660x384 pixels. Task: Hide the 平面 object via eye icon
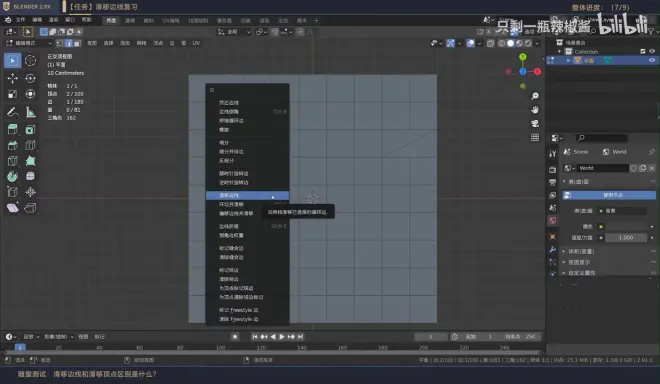(x=652, y=60)
